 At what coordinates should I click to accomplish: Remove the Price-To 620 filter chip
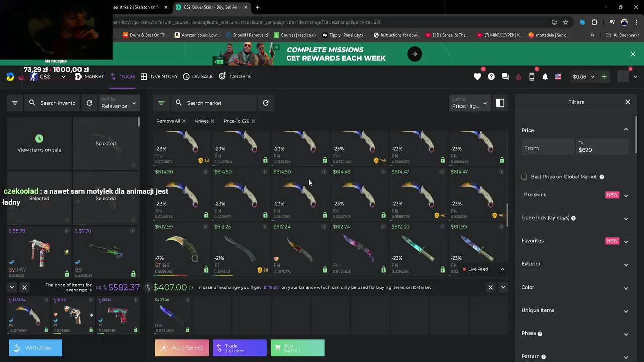(253, 121)
